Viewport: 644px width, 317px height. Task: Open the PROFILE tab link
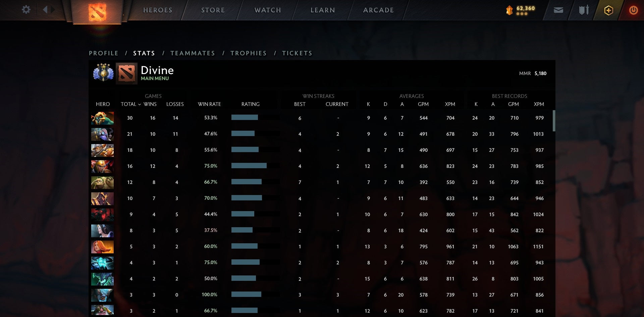click(x=104, y=53)
